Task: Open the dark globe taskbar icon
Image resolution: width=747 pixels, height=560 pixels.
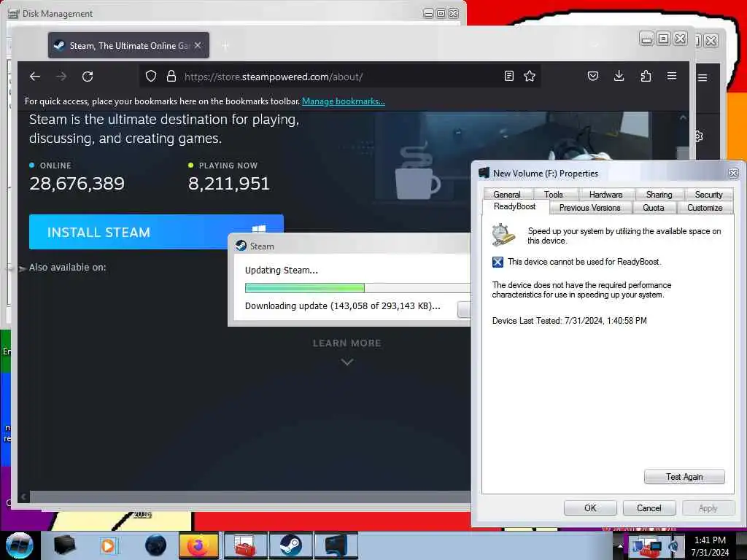Action: [156, 545]
